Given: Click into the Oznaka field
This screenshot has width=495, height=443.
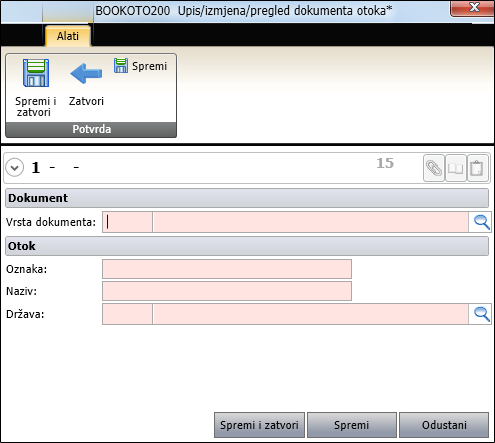Looking at the screenshot, I should (227, 269).
